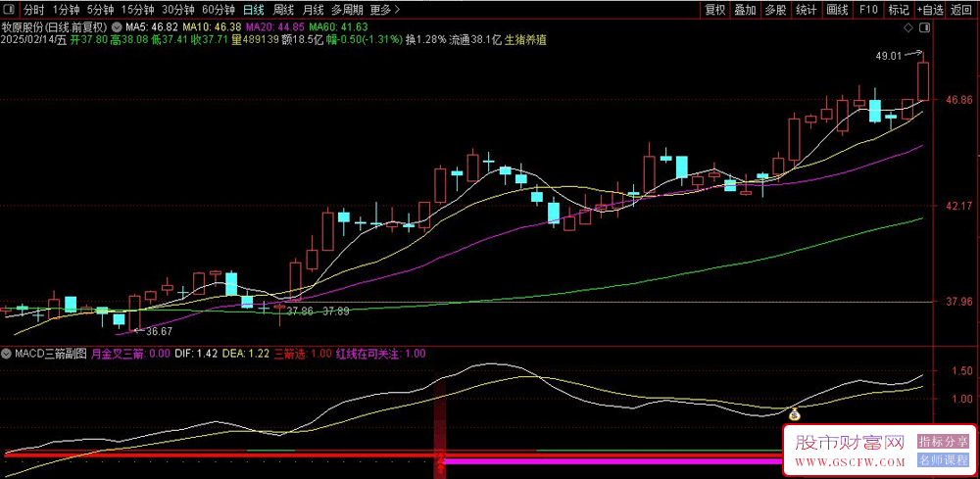980x479 pixels.
Task: Click the toolbar icon left of 分时
Action: (11, 10)
